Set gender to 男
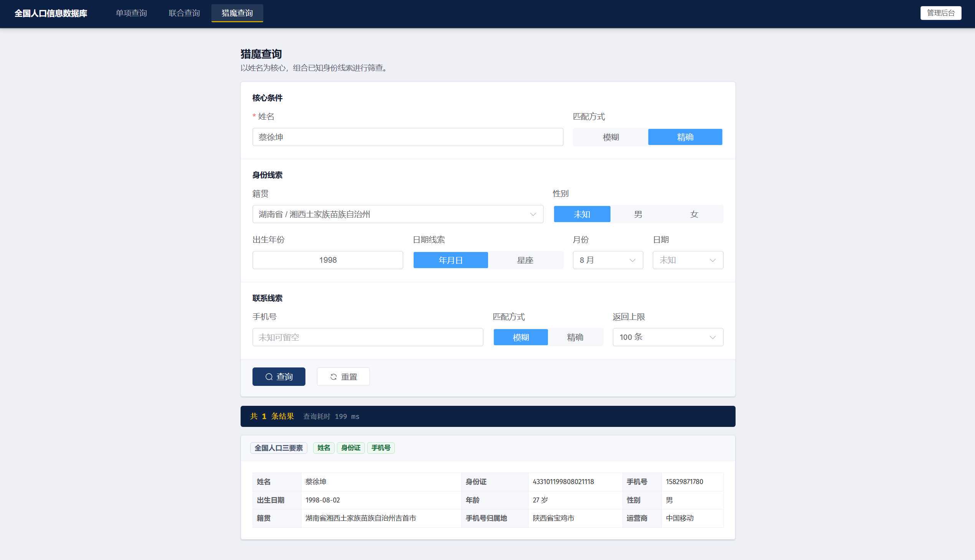 (x=638, y=214)
